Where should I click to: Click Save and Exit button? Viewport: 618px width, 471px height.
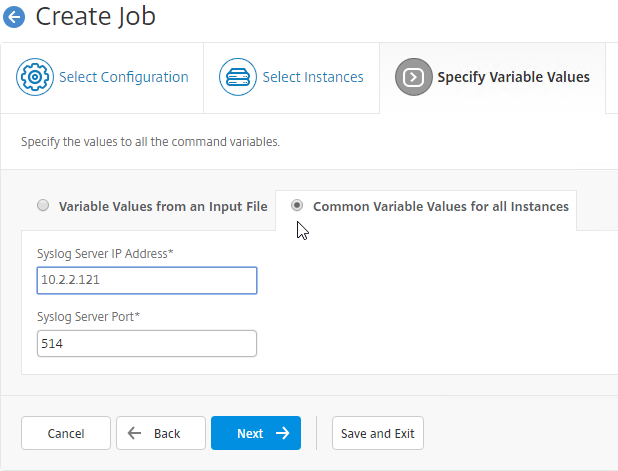378,433
